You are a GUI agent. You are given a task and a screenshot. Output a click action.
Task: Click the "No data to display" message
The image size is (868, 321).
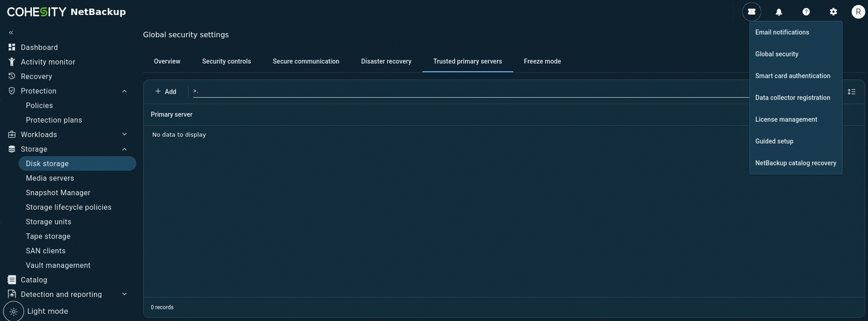tap(179, 134)
